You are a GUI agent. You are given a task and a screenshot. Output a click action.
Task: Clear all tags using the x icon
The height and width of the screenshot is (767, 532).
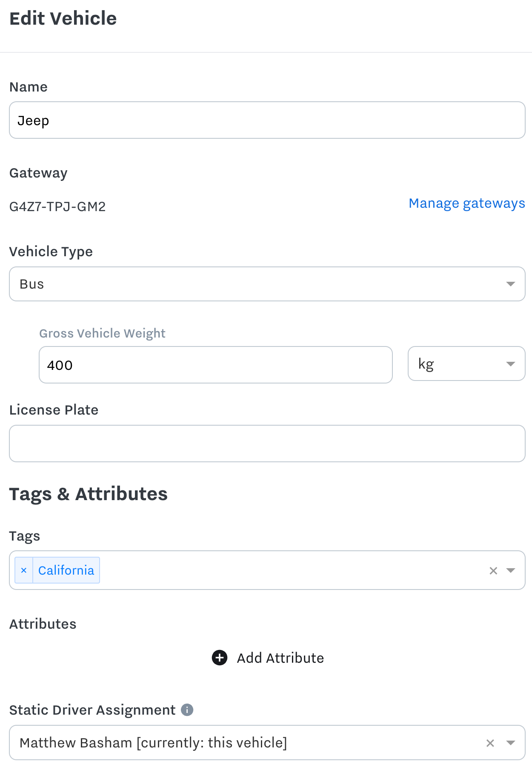point(493,570)
